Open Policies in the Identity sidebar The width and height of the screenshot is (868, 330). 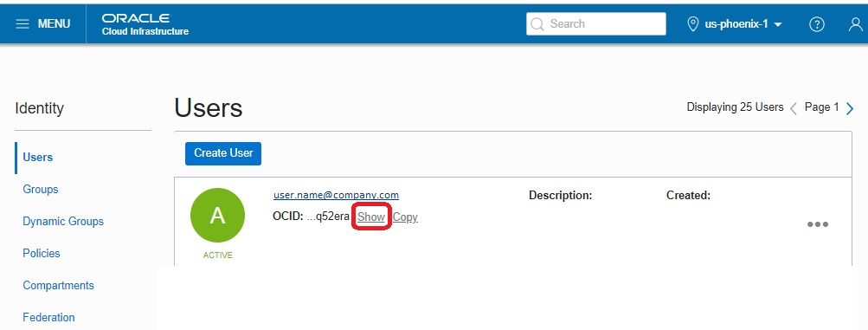[x=42, y=253]
